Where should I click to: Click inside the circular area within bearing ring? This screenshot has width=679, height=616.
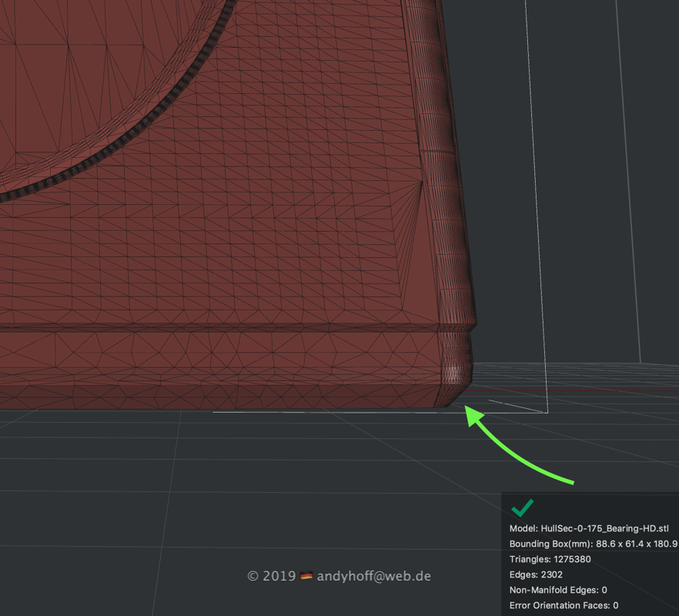click(x=77, y=77)
